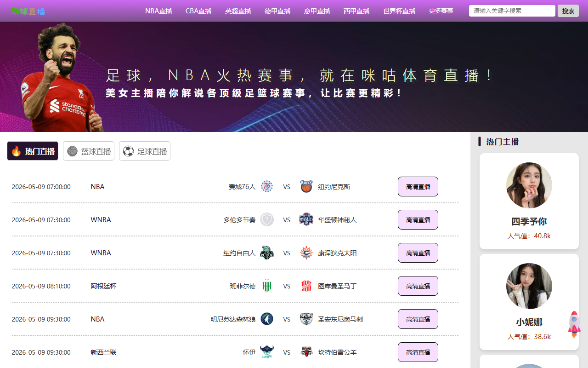
Task: Watch 高清直播 for 明尼苏达森林狼 vs 马刺
Action: tap(418, 319)
